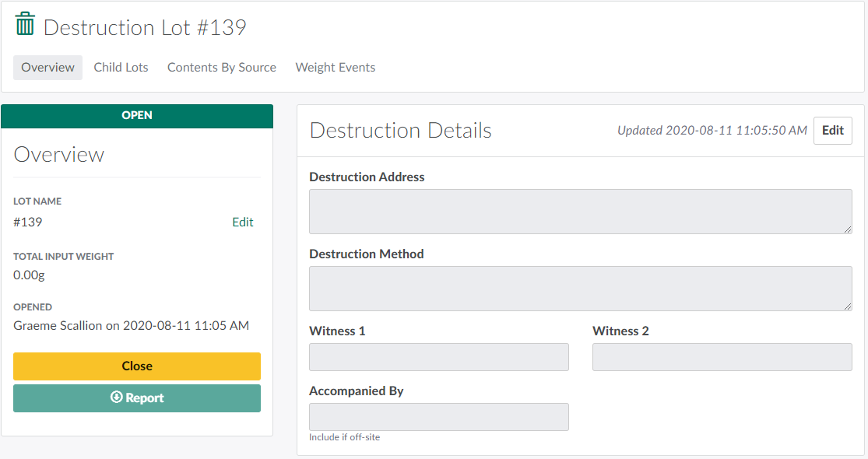Click the download icon on Report button
The image size is (868, 459).
(x=117, y=398)
